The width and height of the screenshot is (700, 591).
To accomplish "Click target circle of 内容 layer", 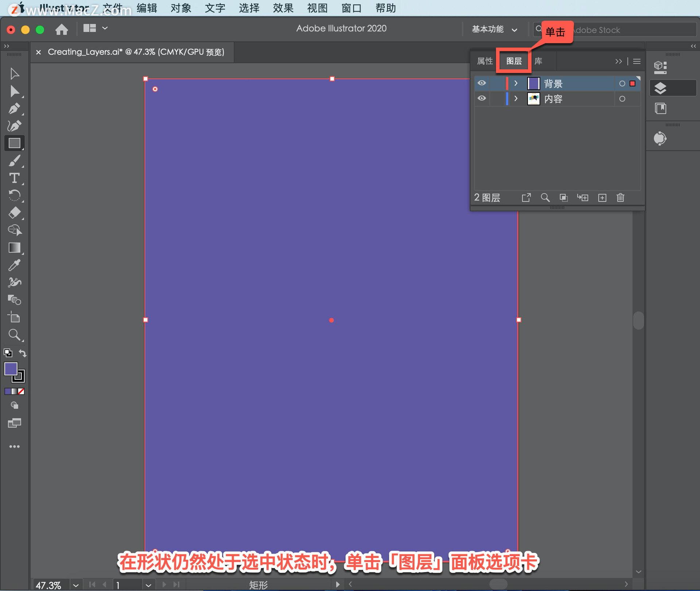I will coord(622,99).
